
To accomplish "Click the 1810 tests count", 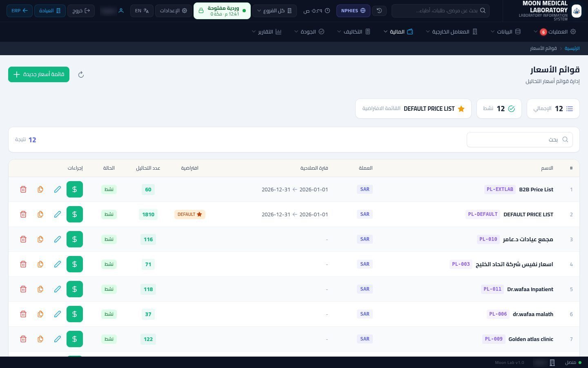I will 148,214.
